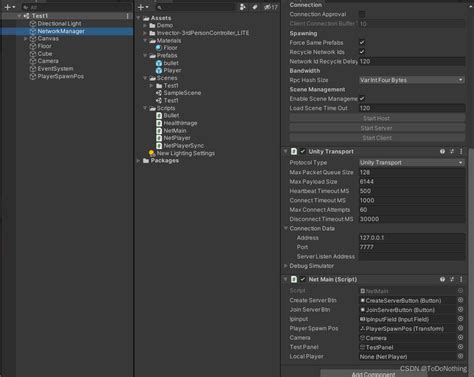The width and height of the screenshot is (474, 377).
Task: Open Net Main preset settings icon
Action: 452,279
